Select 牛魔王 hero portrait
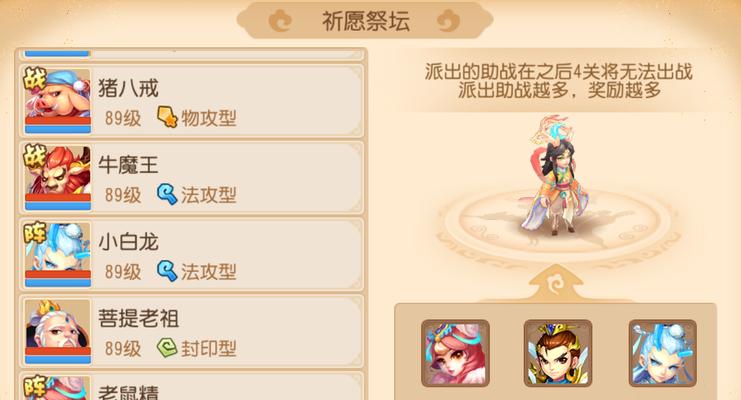The width and height of the screenshot is (741, 400). coord(58,178)
